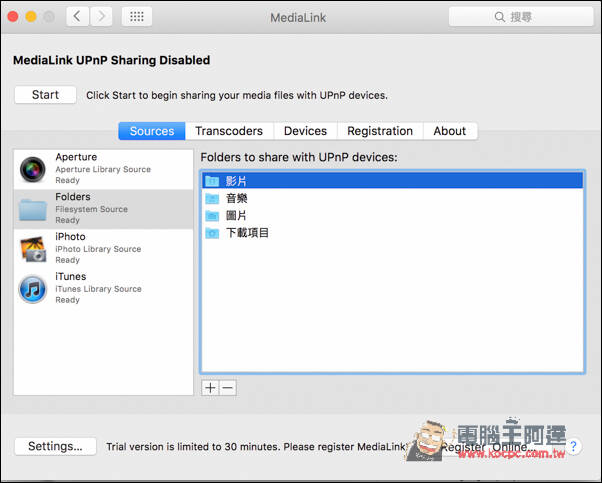This screenshot has height=483, width=602.
Task: Click the Aperture Library Source label
Action: [103, 169]
